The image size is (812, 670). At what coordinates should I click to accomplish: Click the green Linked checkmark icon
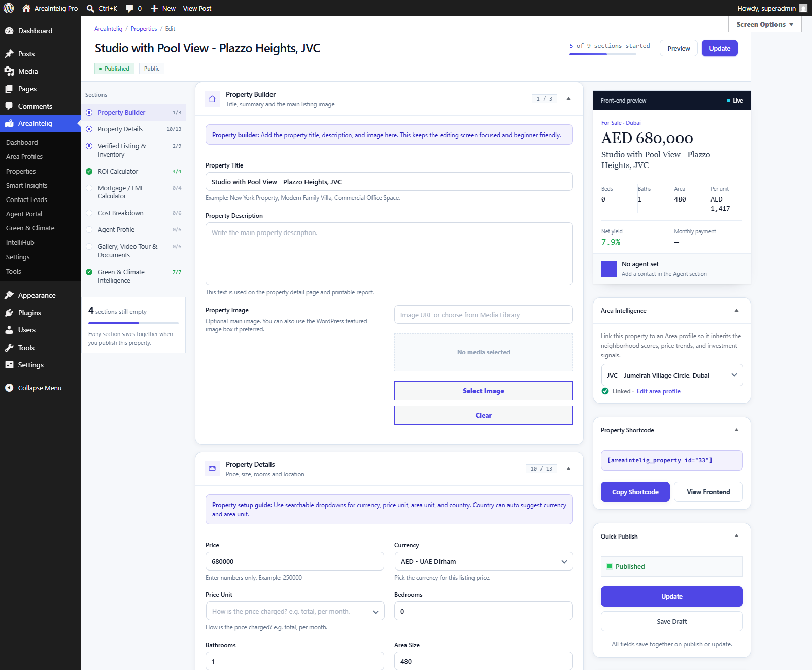(605, 391)
